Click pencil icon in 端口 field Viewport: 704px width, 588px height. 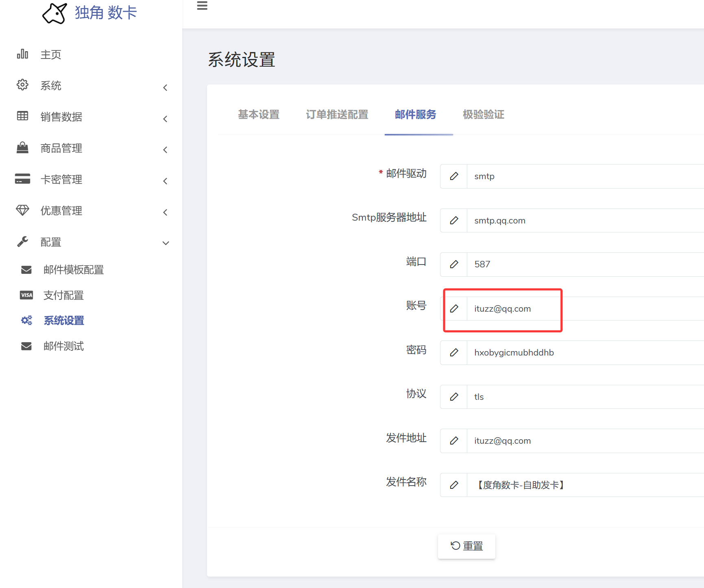[454, 265]
